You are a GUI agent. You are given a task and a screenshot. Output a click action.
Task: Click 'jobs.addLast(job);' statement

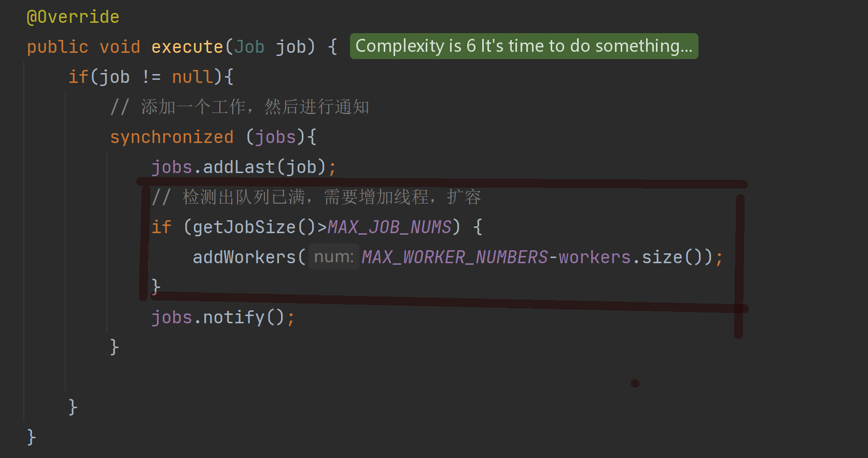point(244,167)
